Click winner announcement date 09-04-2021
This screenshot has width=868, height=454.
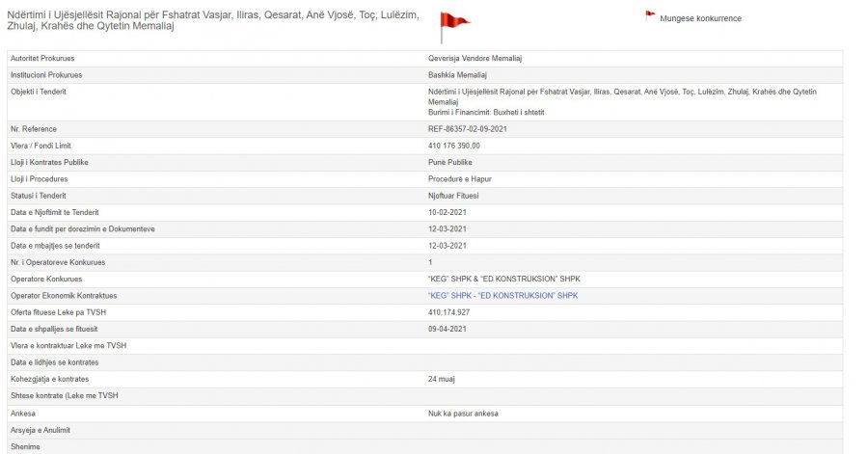click(x=448, y=329)
